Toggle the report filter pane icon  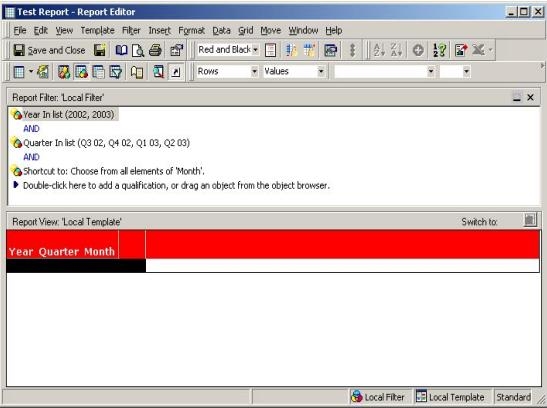(x=81, y=72)
